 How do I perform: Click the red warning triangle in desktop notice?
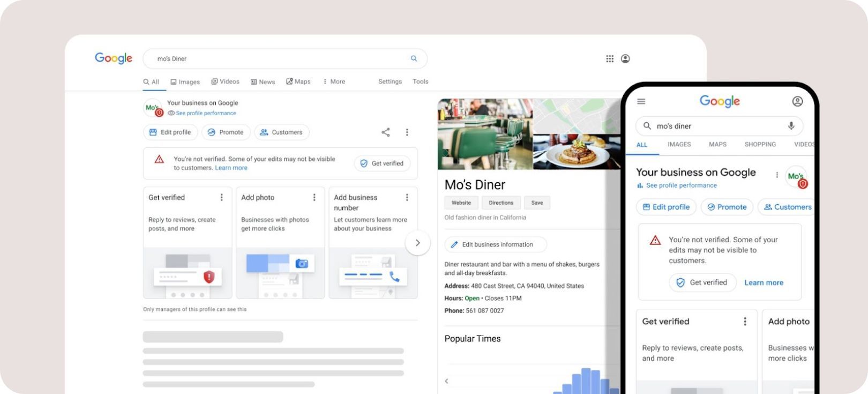[159, 159]
